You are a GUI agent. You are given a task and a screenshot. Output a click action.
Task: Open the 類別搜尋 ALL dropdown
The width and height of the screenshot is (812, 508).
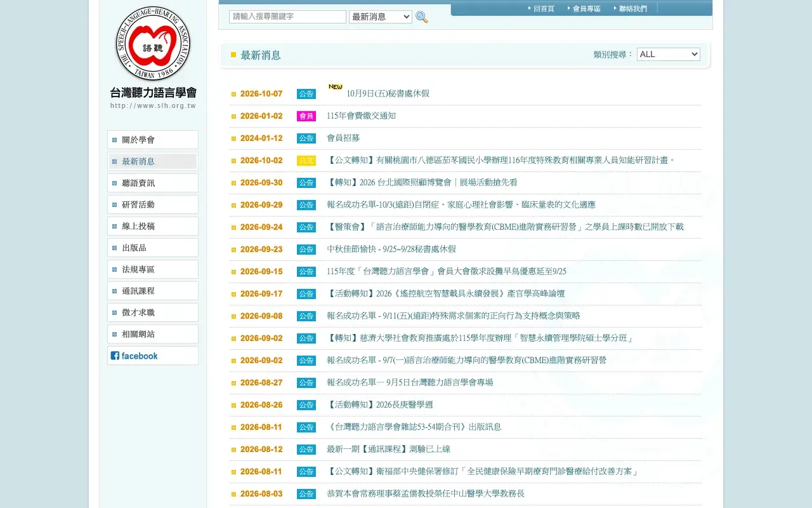(668, 55)
